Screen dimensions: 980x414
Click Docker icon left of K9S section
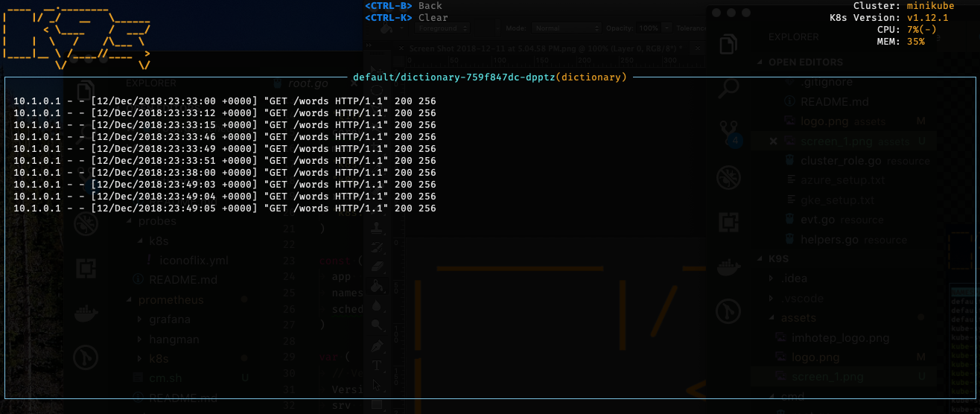[728, 266]
